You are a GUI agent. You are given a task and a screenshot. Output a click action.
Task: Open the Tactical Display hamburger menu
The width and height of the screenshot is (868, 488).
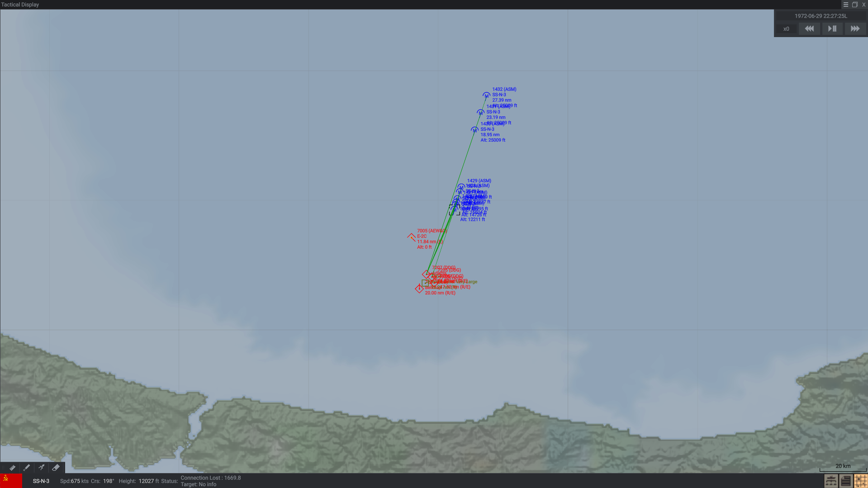[846, 5]
